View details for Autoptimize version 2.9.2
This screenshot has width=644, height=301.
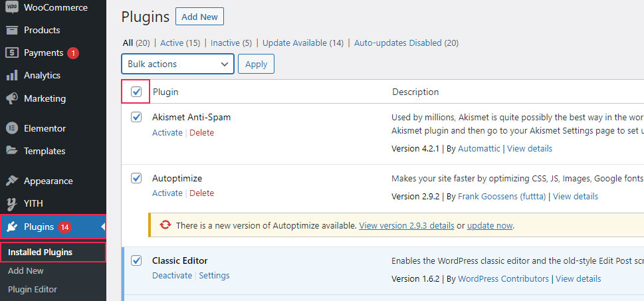pos(576,196)
